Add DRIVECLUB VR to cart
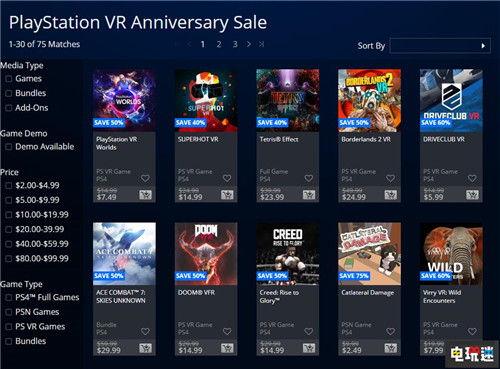Screen dimensions: 500x369 472,195
